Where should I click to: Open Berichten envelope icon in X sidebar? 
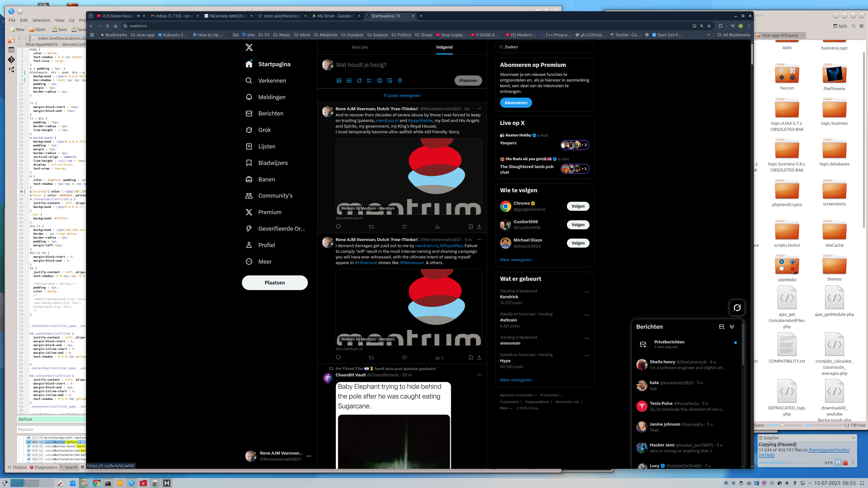249,113
